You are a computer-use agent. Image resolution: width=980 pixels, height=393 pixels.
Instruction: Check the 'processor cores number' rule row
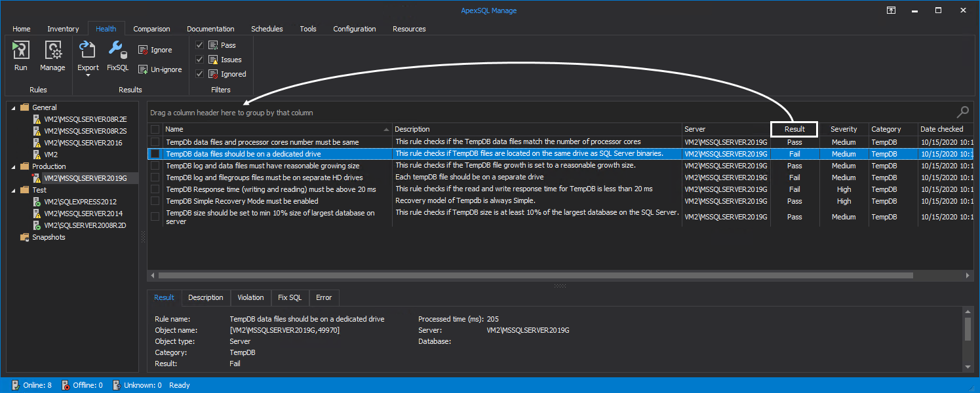pos(155,142)
